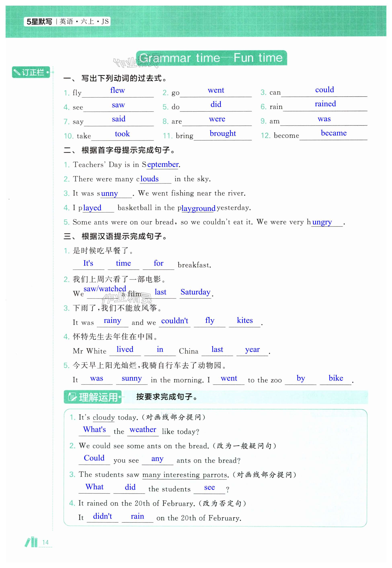The height and width of the screenshot is (568, 392).
Task: Click the 5星默写 logo in header
Action: click(x=39, y=22)
